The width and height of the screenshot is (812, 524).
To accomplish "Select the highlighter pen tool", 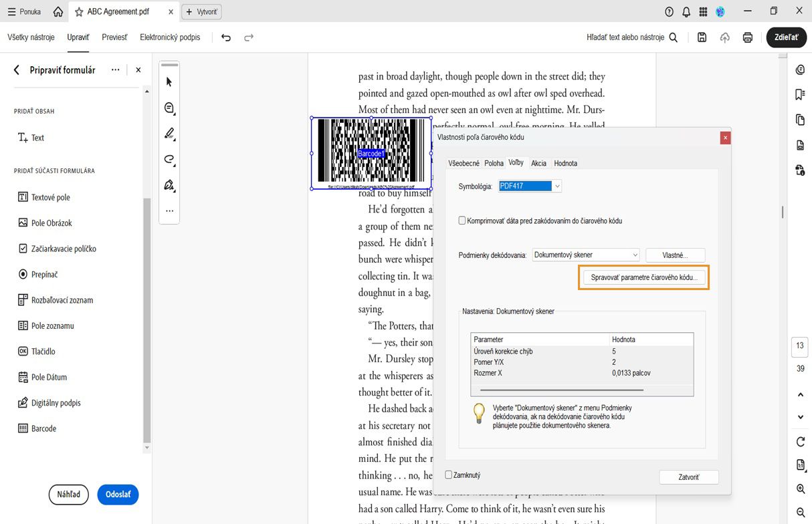I will click(169, 134).
